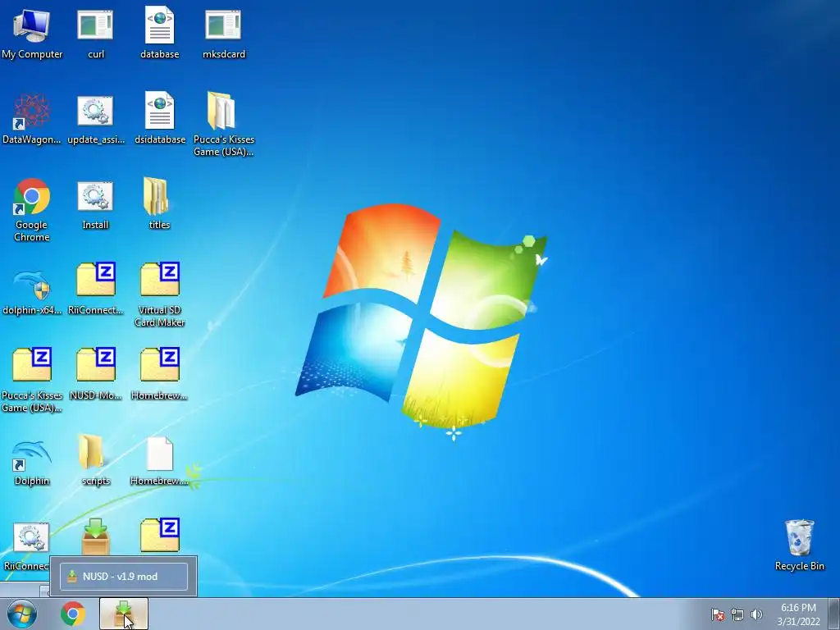Select the My Computer desktop icon
Screen dimensions: 840x630
point(32,33)
